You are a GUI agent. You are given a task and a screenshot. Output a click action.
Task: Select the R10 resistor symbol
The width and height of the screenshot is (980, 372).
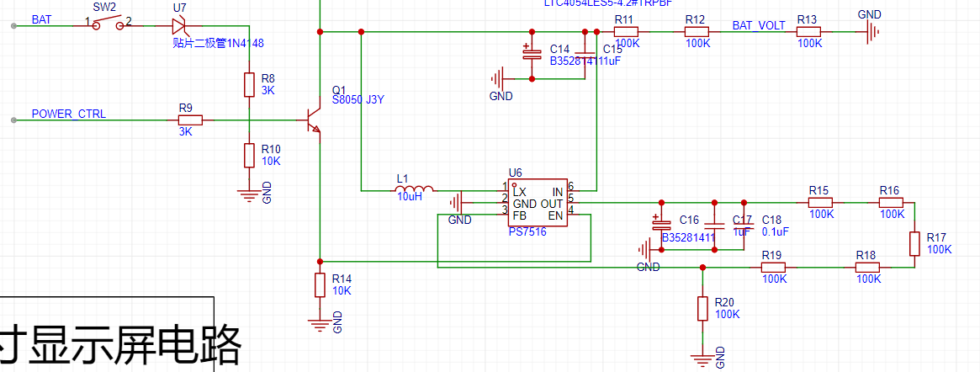click(x=249, y=155)
